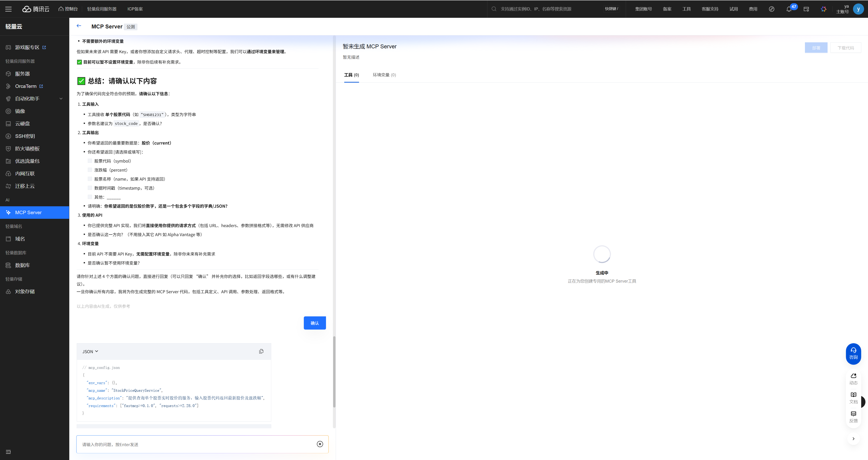Check the 股票代码 (symbol) checkbox

[x=90, y=161]
